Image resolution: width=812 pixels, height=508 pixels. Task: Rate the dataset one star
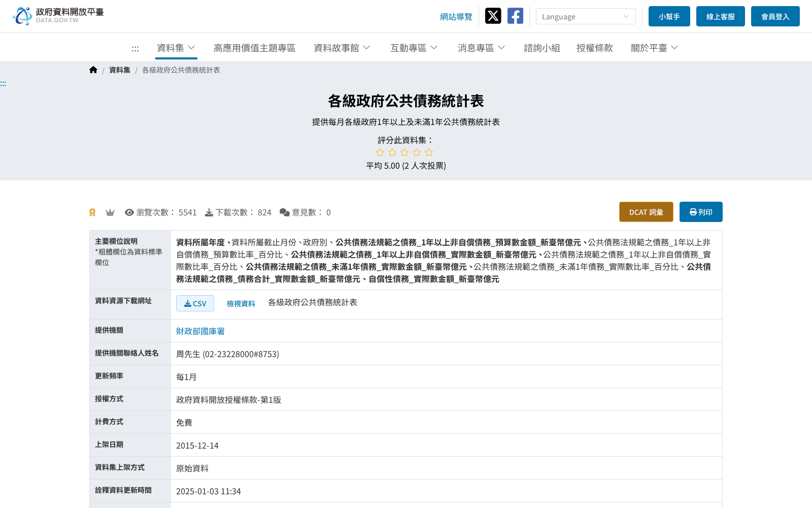pos(380,152)
